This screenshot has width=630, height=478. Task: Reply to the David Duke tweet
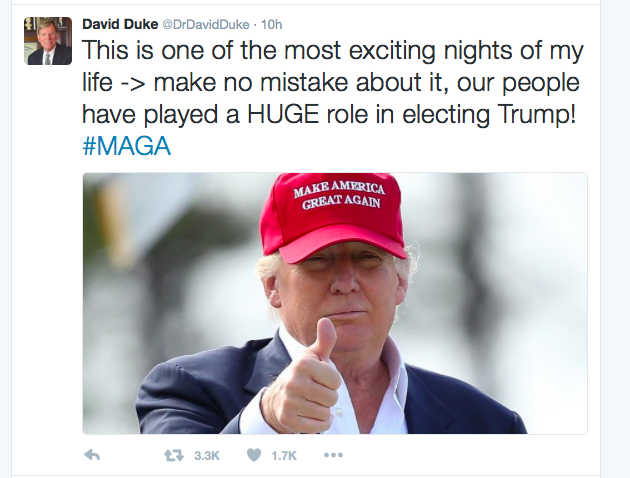[x=92, y=455]
